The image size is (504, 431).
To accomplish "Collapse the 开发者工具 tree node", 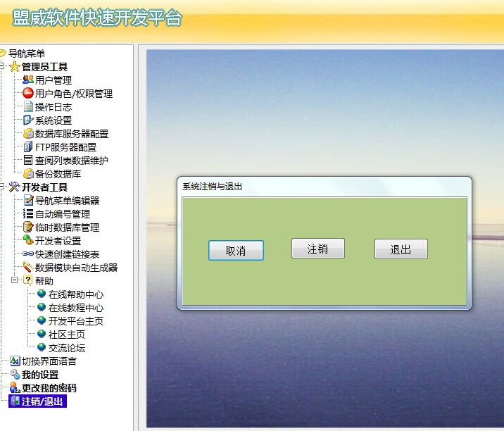I will [1, 187].
